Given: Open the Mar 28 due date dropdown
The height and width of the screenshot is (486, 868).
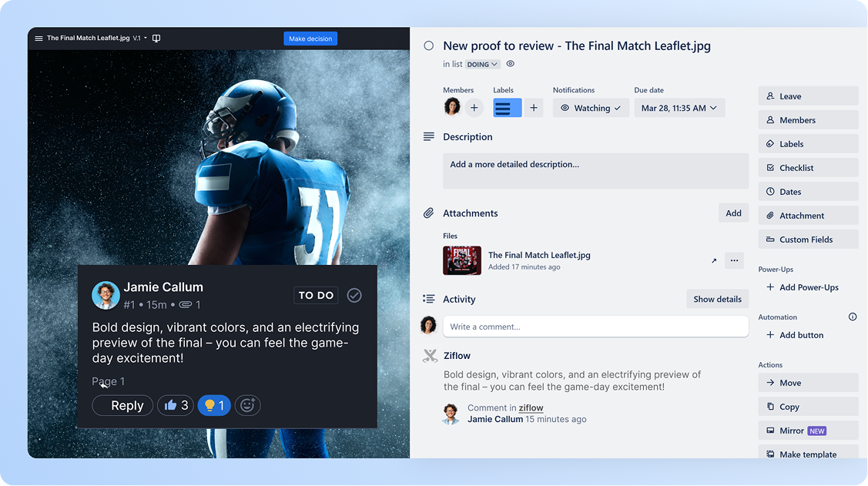Looking at the screenshot, I should pyautogui.click(x=679, y=108).
